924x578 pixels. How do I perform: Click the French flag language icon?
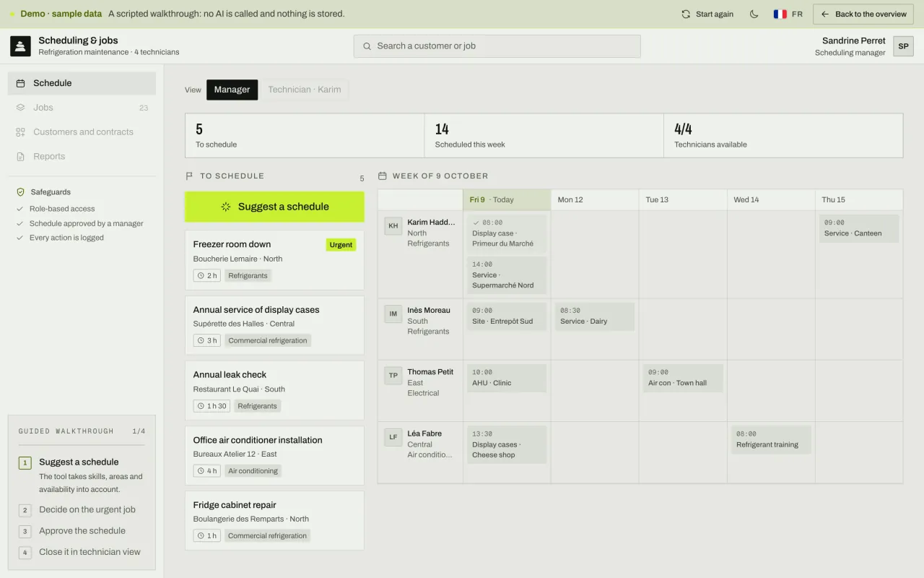(x=780, y=14)
